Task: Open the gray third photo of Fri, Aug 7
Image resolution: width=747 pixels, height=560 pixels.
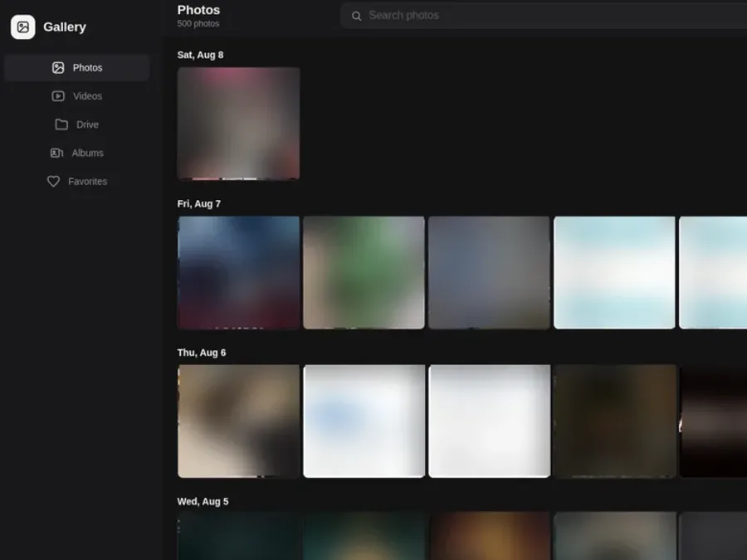Action: tap(489, 272)
